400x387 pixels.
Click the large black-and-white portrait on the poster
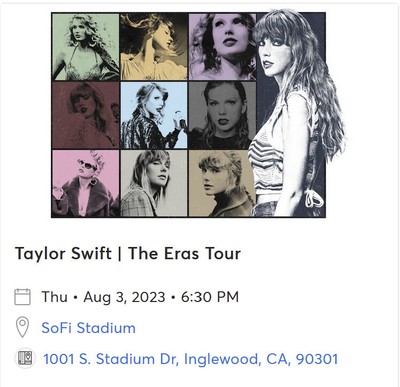(x=295, y=113)
